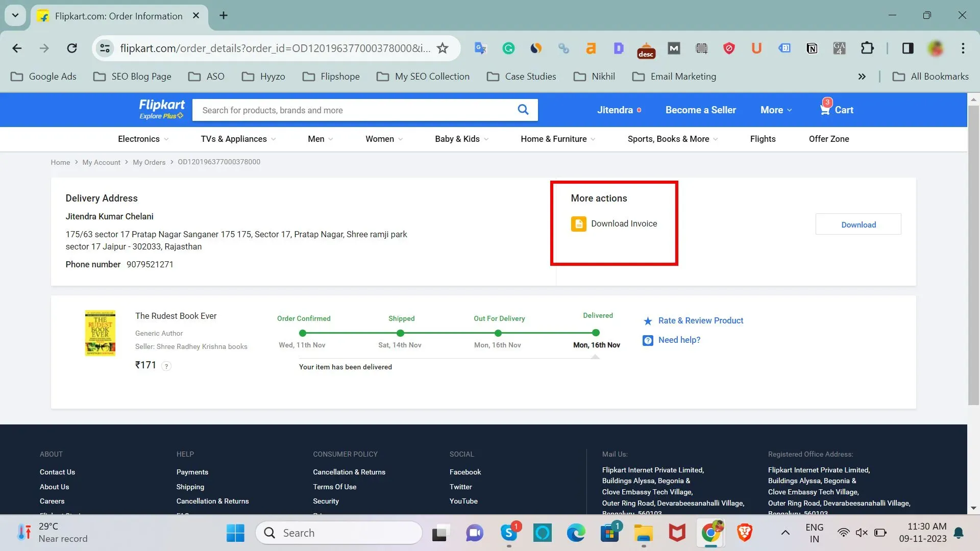Click the Jitendra profile icon
This screenshot has width=980, height=551.
(615, 110)
